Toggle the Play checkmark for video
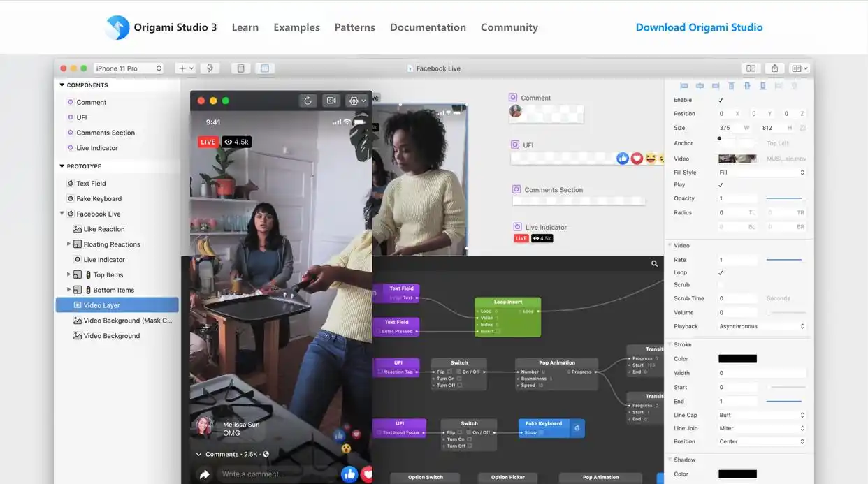868x484 pixels. pyautogui.click(x=721, y=185)
